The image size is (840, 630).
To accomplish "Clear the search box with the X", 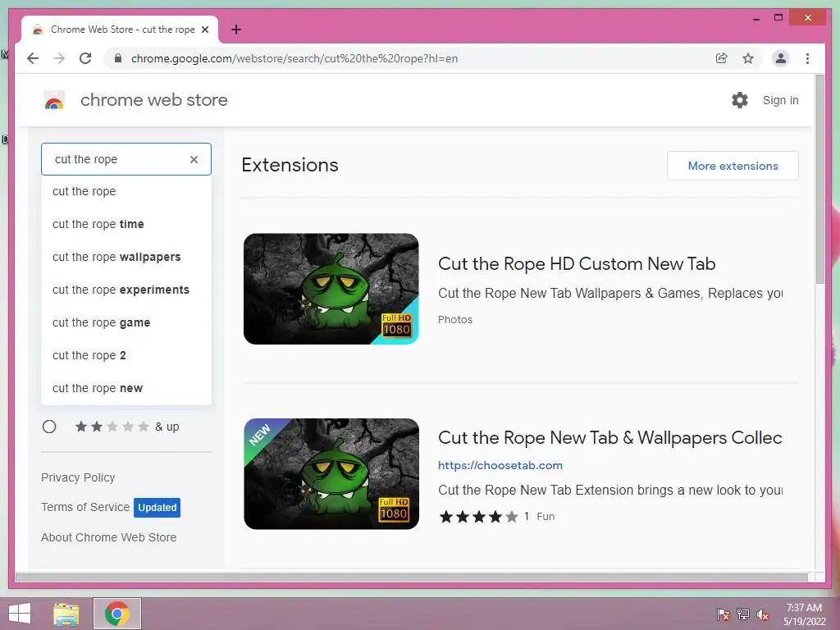I will point(194,159).
